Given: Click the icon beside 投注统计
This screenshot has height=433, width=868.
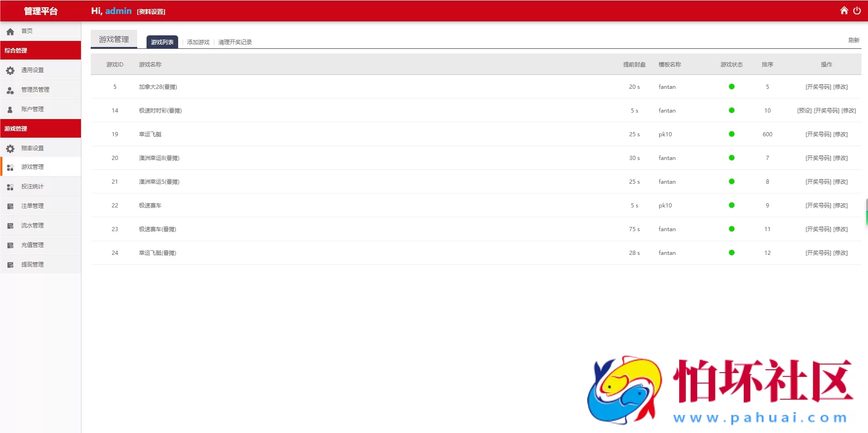Looking at the screenshot, I should (10, 187).
